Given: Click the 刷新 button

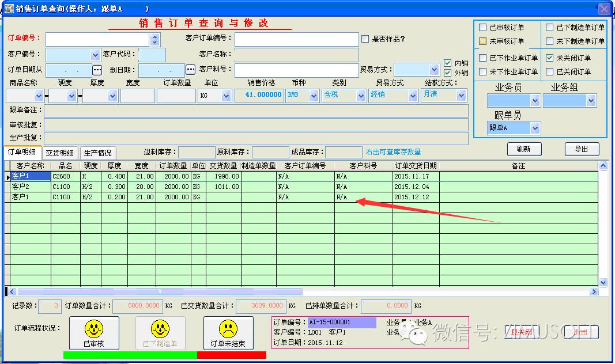Looking at the screenshot, I should coord(523,149).
